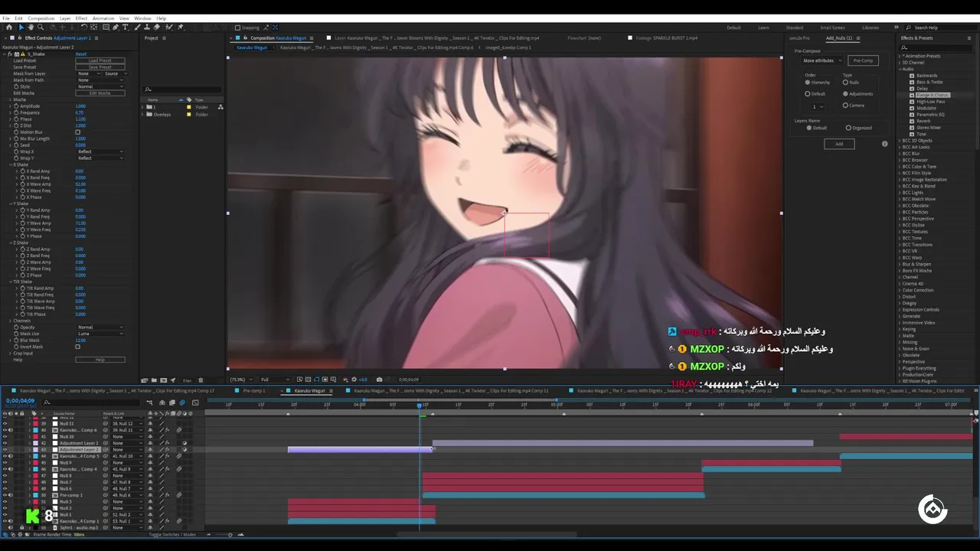Open the Move attributes dropdown
This screenshot has width=980, height=551.
822,60
